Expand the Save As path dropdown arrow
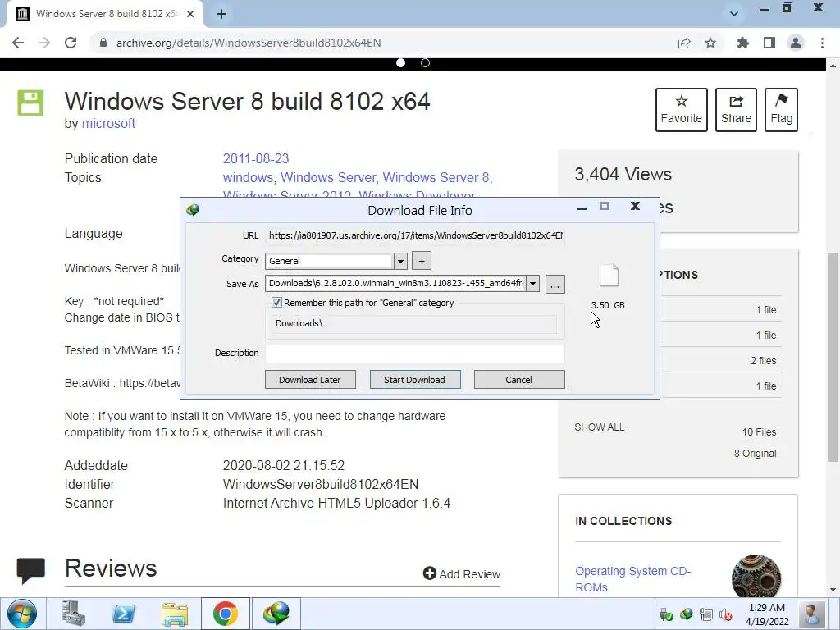The width and height of the screenshot is (840, 630). 532,283
